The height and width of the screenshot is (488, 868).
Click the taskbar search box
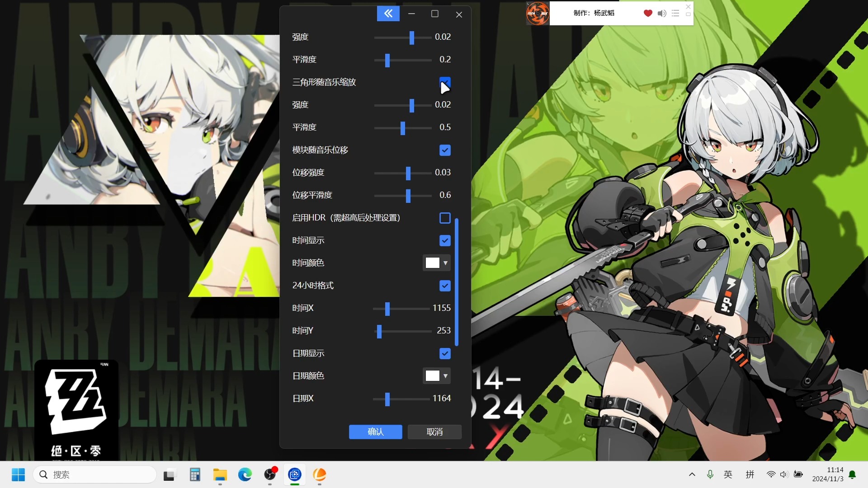[x=95, y=474]
